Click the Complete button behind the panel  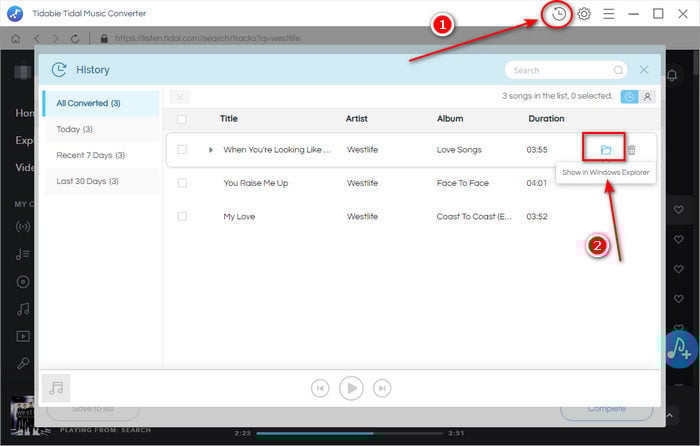click(x=606, y=408)
